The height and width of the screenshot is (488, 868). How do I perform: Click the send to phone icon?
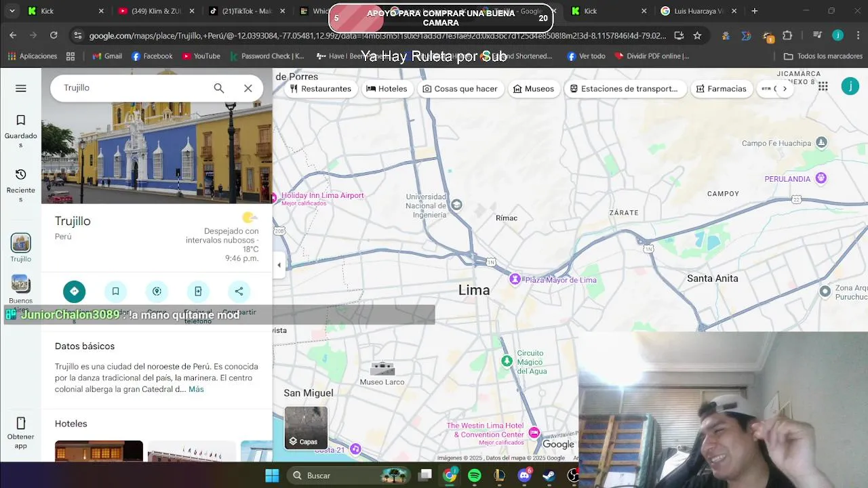[x=198, y=291]
